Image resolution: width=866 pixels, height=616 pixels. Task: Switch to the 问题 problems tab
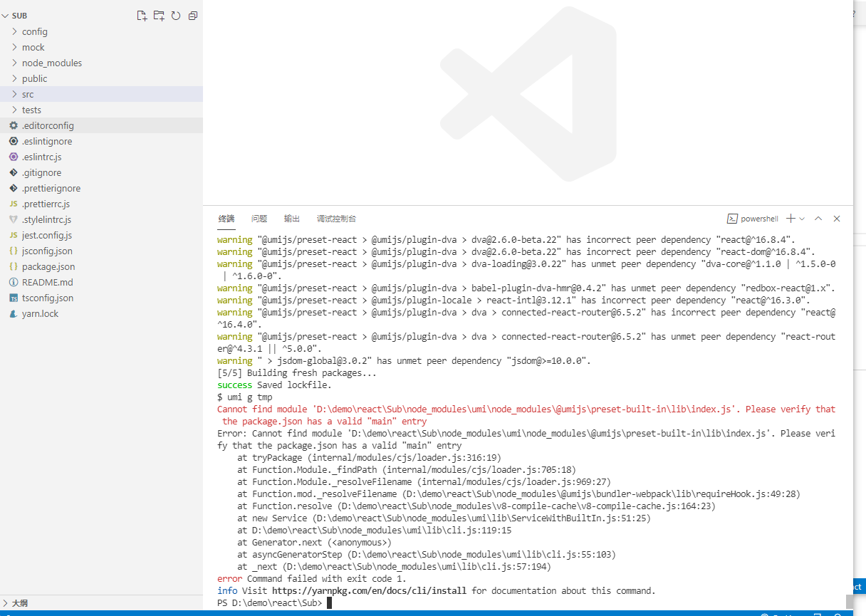pos(259,219)
